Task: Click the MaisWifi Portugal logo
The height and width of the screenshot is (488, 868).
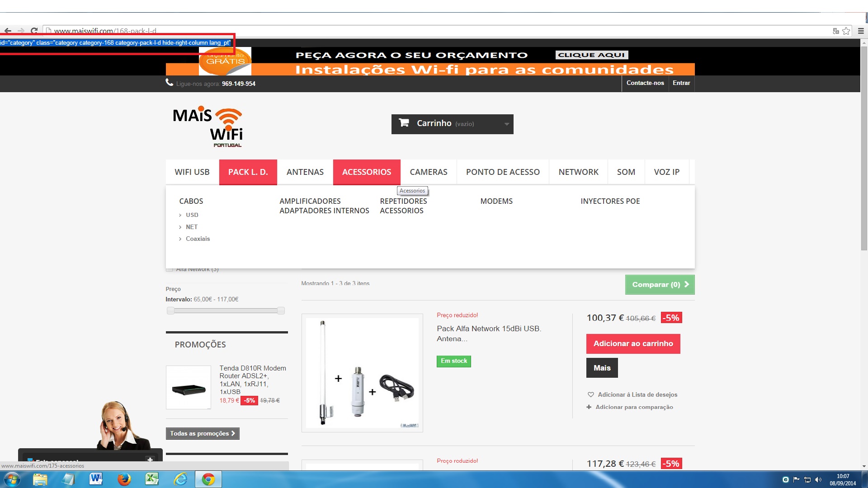Action: 208,127
